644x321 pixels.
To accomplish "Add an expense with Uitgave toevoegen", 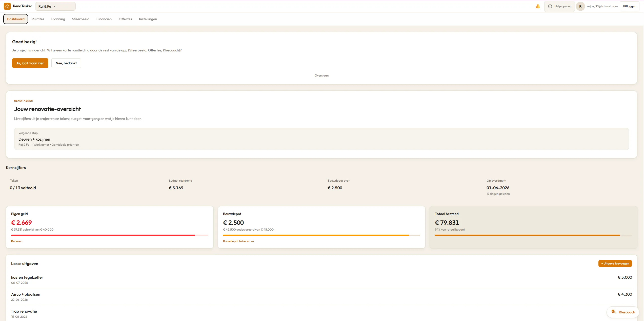I will coord(615,263).
